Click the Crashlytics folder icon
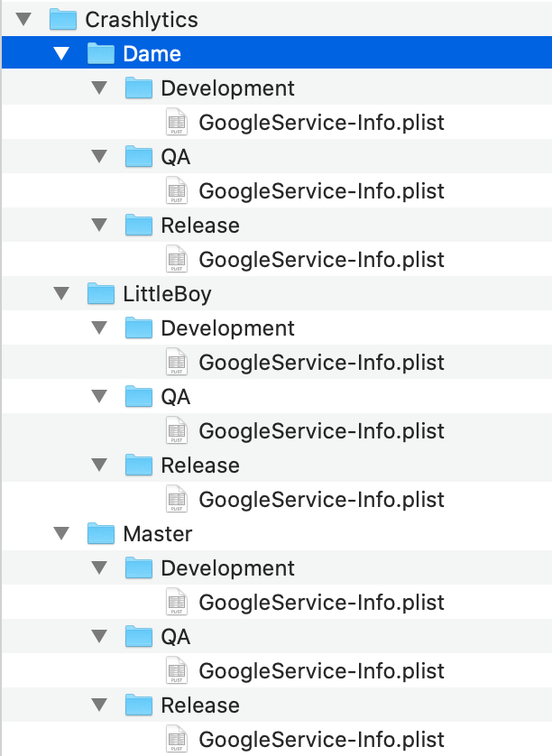Image resolution: width=552 pixels, height=756 pixels. [x=62, y=19]
